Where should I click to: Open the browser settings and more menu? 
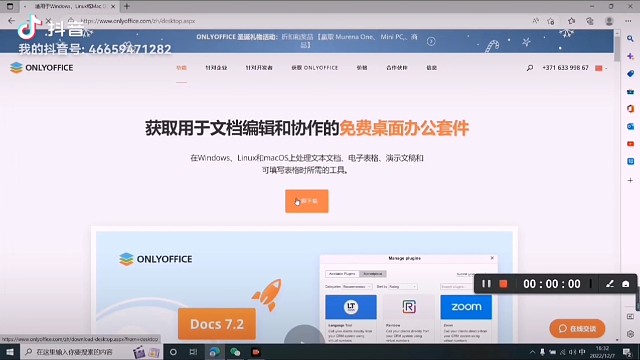(628, 21)
